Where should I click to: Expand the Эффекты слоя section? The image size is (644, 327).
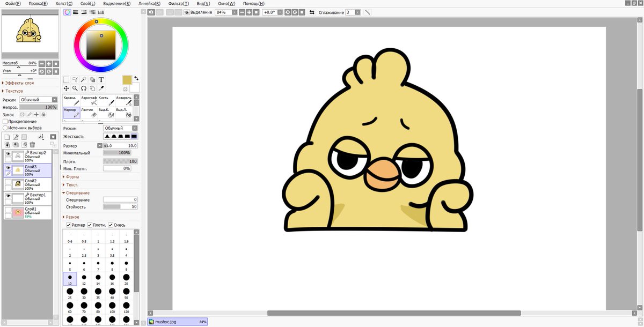18,83
